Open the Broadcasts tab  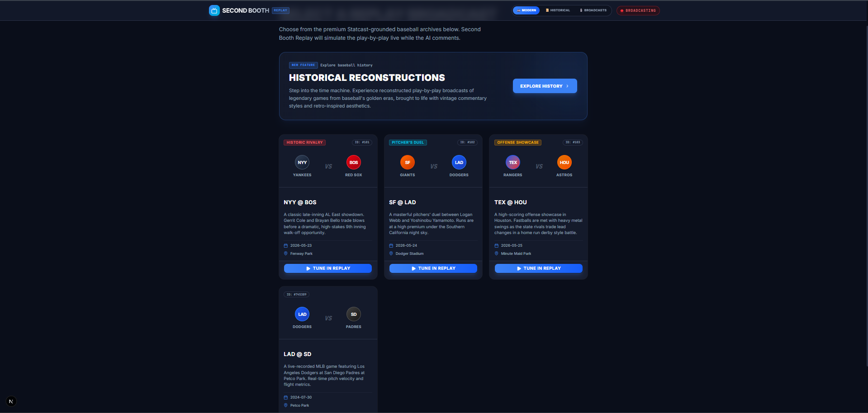pyautogui.click(x=593, y=10)
